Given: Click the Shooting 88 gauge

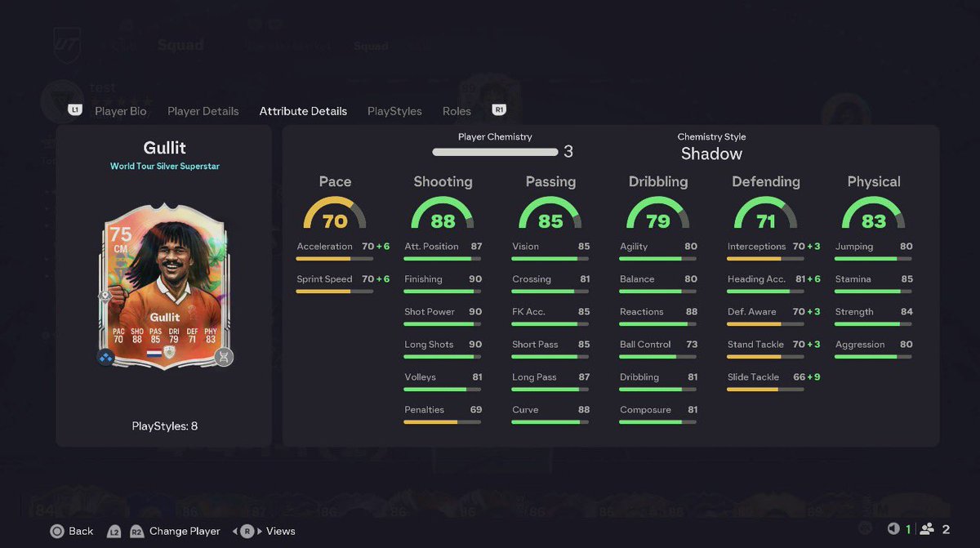Looking at the screenshot, I should [x=443, y=214].
